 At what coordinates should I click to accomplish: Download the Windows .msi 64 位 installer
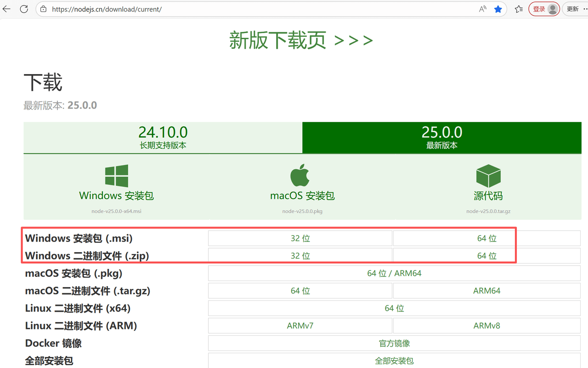(486, 238)
